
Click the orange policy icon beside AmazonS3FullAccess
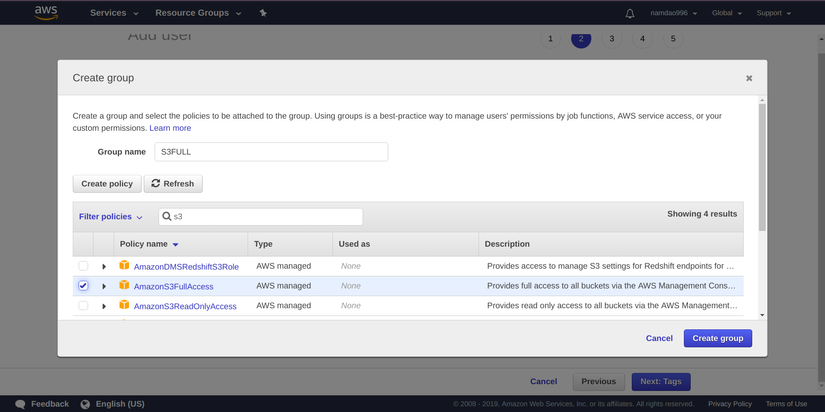coord(125,286)
